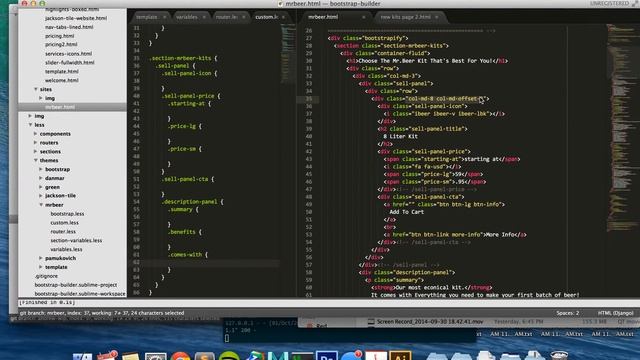This screenshot has width=640, height=360.
Task: Open the new kits page 2.html tab
Action: point(405,17)
